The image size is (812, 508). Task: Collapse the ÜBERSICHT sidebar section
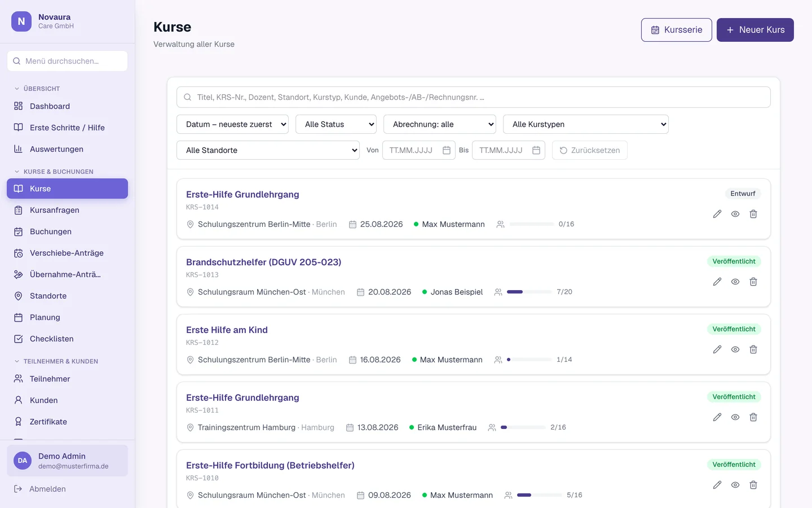pos(37,89)
